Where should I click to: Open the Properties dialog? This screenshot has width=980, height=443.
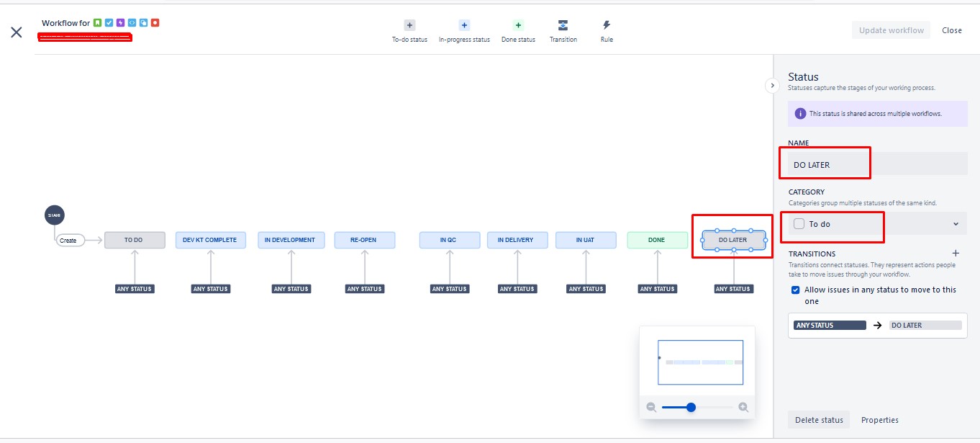click(x=879, y=419)
